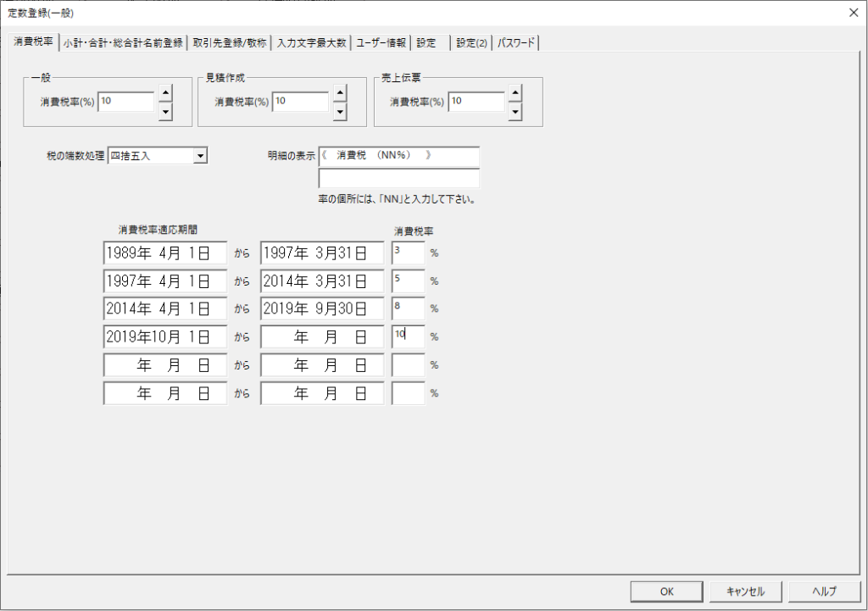
Task: Go to the ユーザー情報 tab
Action: [x=381, y=43]
